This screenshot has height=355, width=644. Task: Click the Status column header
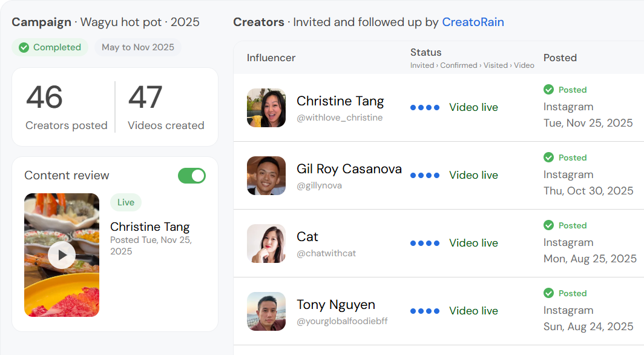(426, 53)
